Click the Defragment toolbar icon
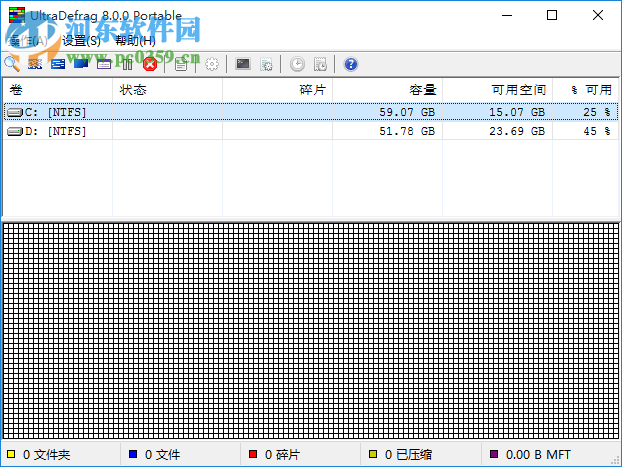 (x=35, y=64)
